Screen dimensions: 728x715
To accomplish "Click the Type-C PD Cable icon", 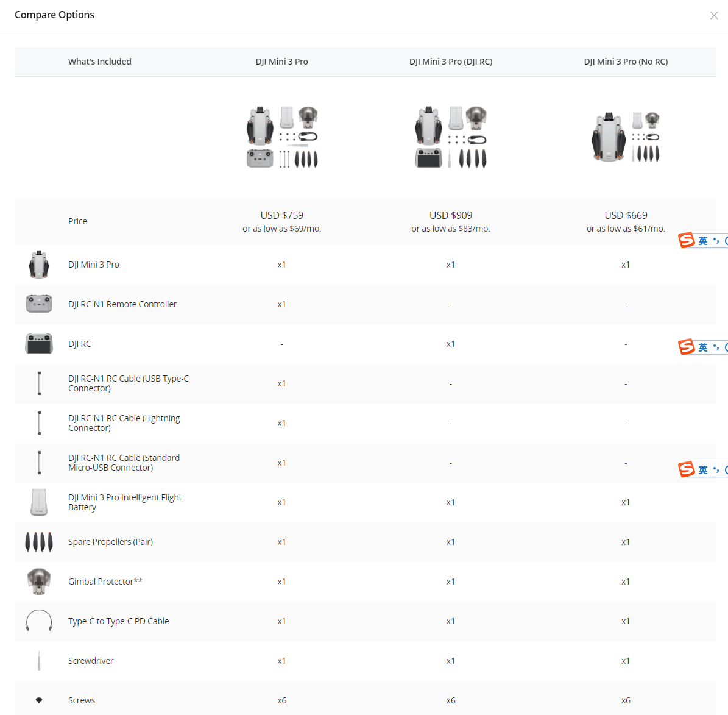I will tap(39, 621).
